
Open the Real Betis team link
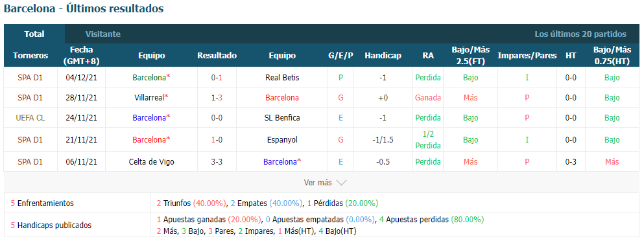click(x=282, y=78)
